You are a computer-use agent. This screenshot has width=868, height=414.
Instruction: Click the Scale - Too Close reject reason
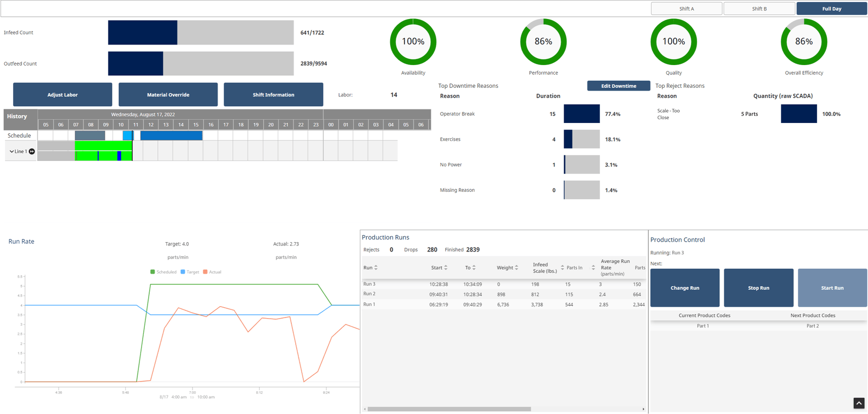[668, 114]
